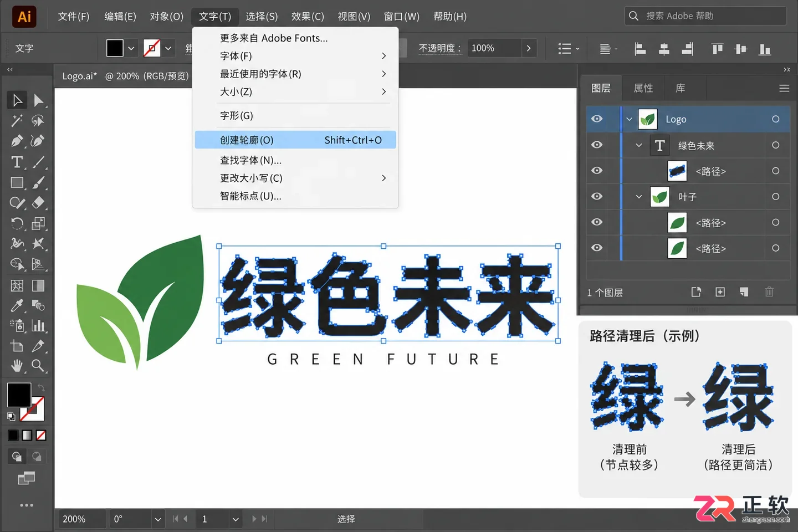Hide the Logo layer

point(597,119)
